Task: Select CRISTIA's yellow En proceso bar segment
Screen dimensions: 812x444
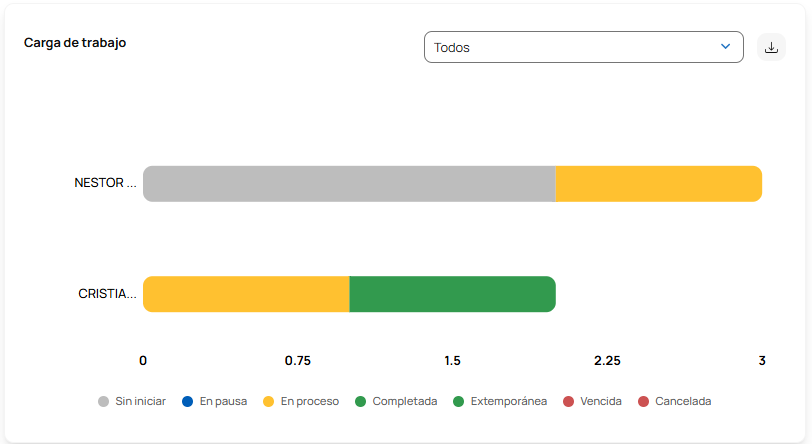Action: [x=246, y=294]
